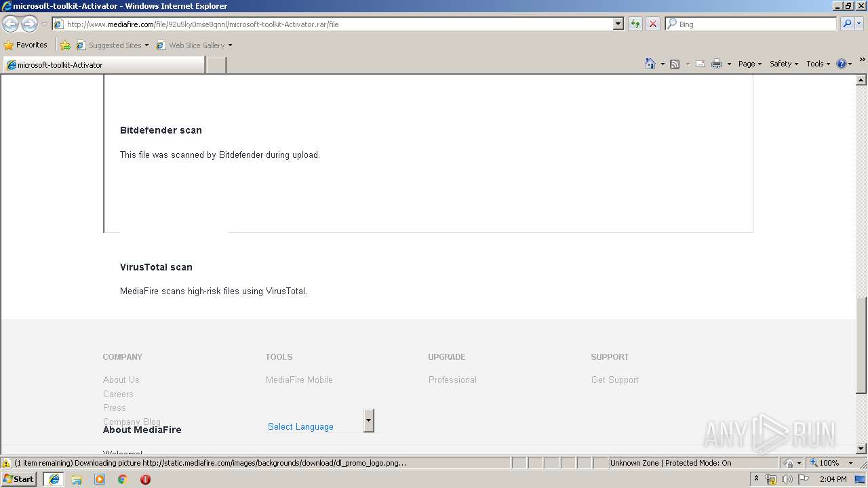Stop loading with the red X icon
Viewport: 868px width, 488px height.
[653, 24]
